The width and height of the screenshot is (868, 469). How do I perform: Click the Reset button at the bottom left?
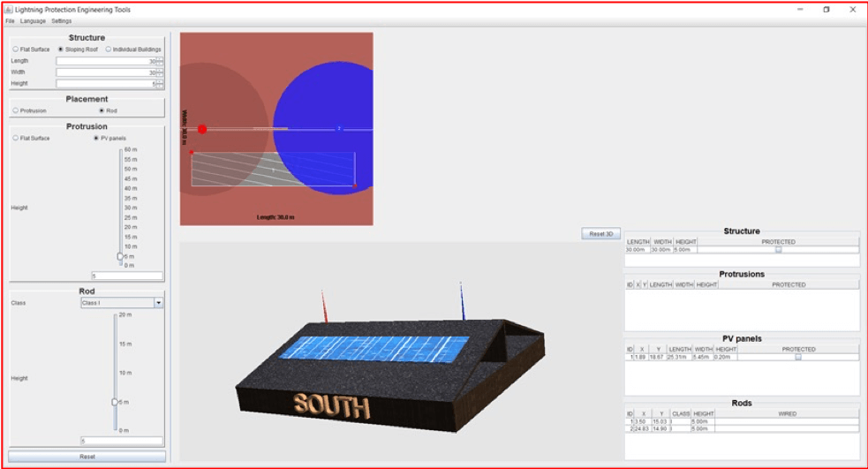(87, 457)
